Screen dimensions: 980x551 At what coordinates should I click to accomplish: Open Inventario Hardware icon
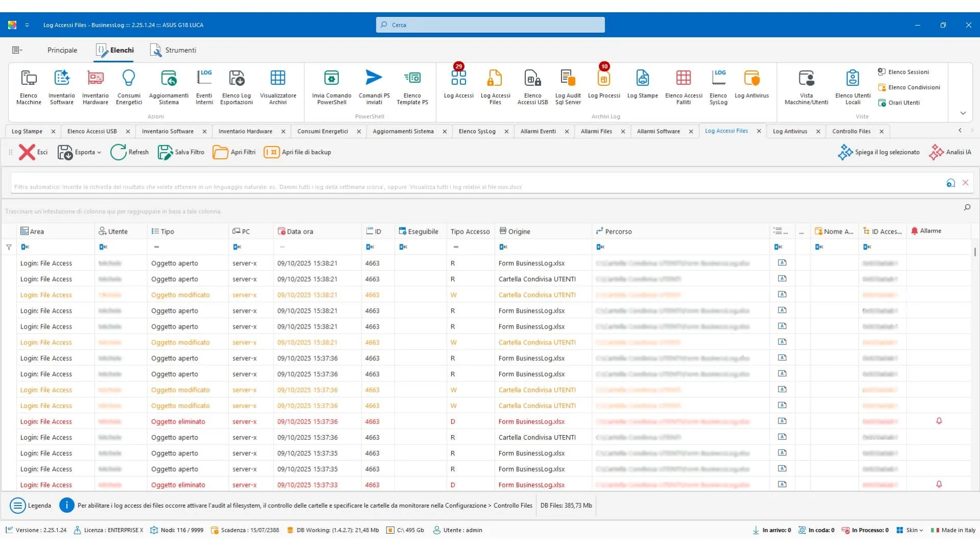[95, 87]
